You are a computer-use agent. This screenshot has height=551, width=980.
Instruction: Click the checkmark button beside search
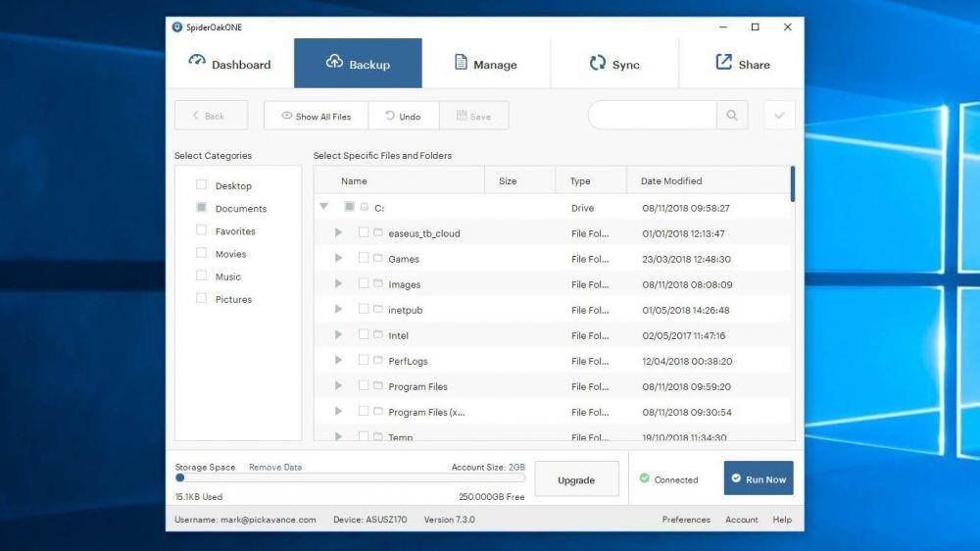779,115
